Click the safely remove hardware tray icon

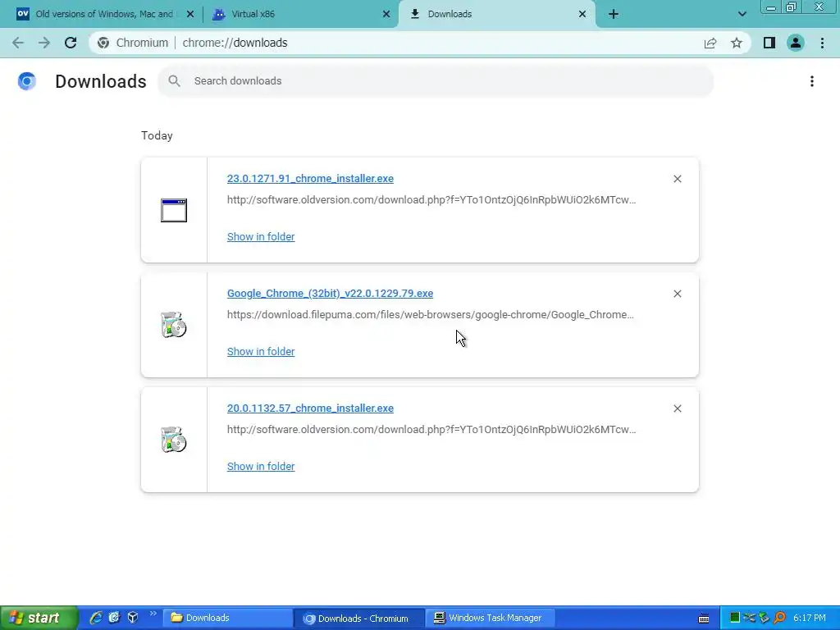765,618
